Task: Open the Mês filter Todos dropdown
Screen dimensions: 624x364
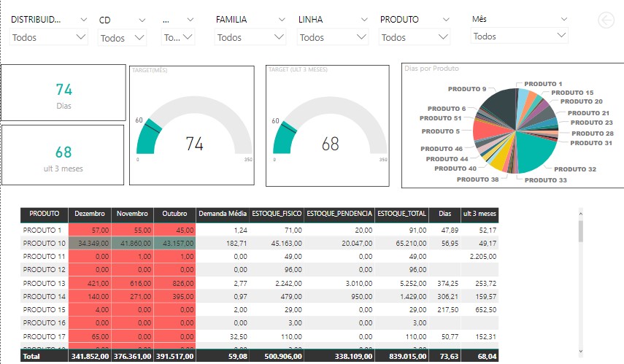Action: pos(519,36)
